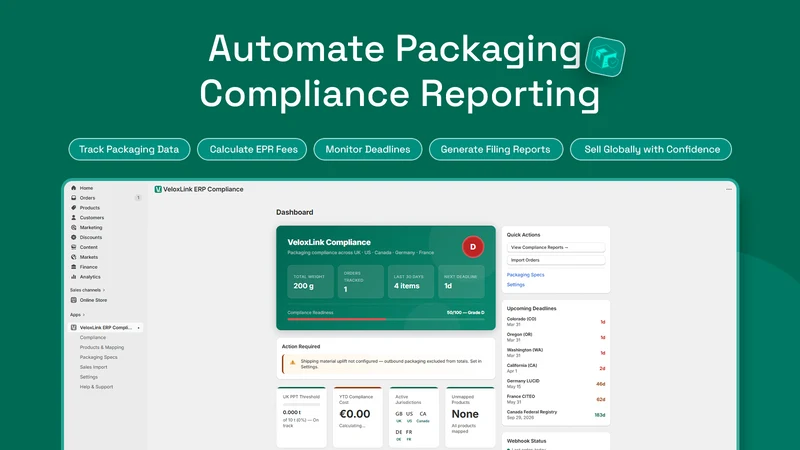Click the warning triangle in Action Required

click(293, 362)
